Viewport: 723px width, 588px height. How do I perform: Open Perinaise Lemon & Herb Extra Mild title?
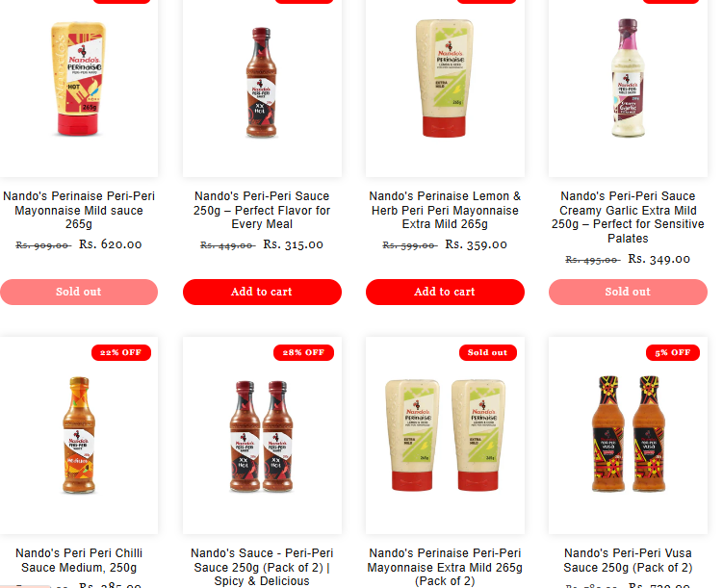click(x=445, y=210)
